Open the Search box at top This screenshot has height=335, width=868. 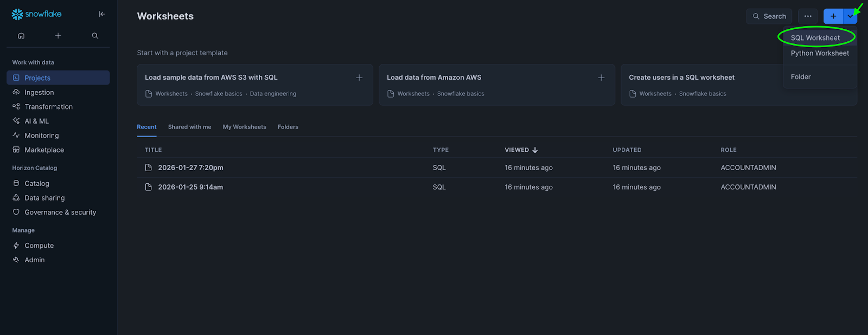(769, 16)
